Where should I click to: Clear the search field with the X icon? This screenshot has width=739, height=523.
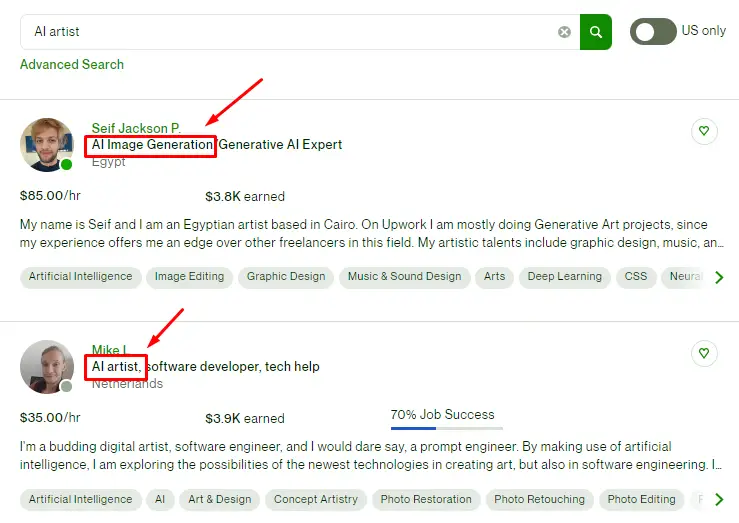(x=564, y=32)
